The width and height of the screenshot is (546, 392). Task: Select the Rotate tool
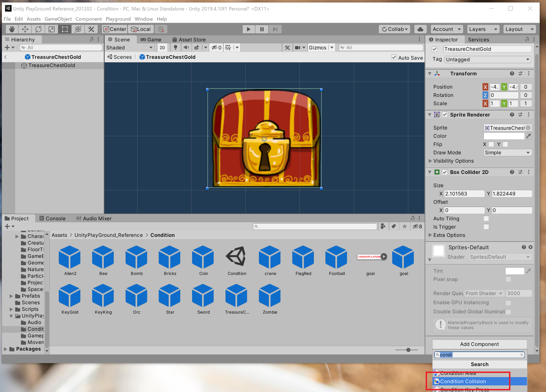tap(38, 29)
